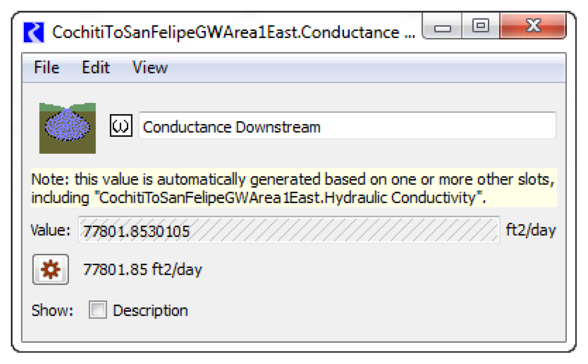
Task: Open the File menu
Action: tap(46, 68)
